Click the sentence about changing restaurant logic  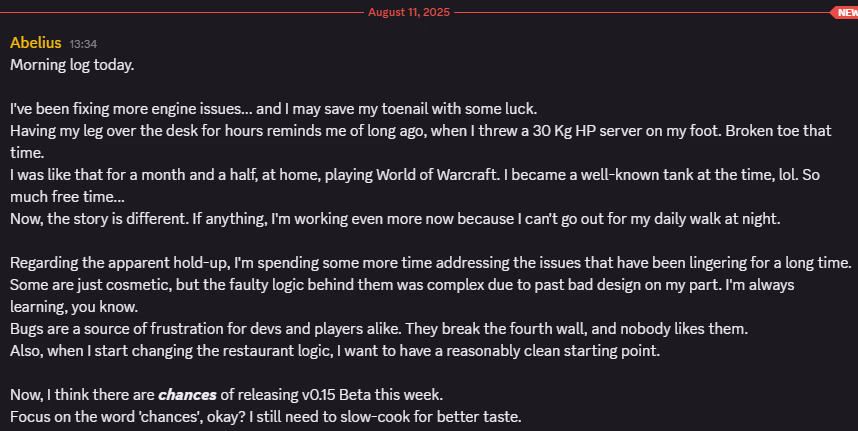(335, 351)
